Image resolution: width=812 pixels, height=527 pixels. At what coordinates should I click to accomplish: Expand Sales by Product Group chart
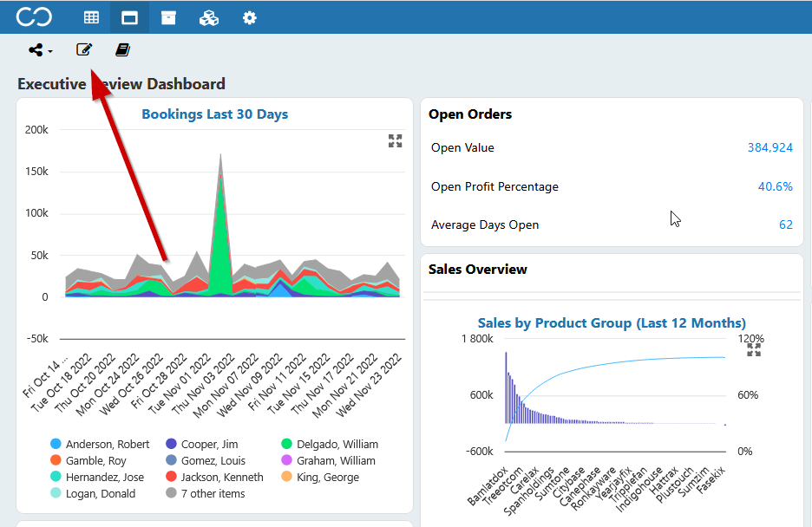click(754, 350)
